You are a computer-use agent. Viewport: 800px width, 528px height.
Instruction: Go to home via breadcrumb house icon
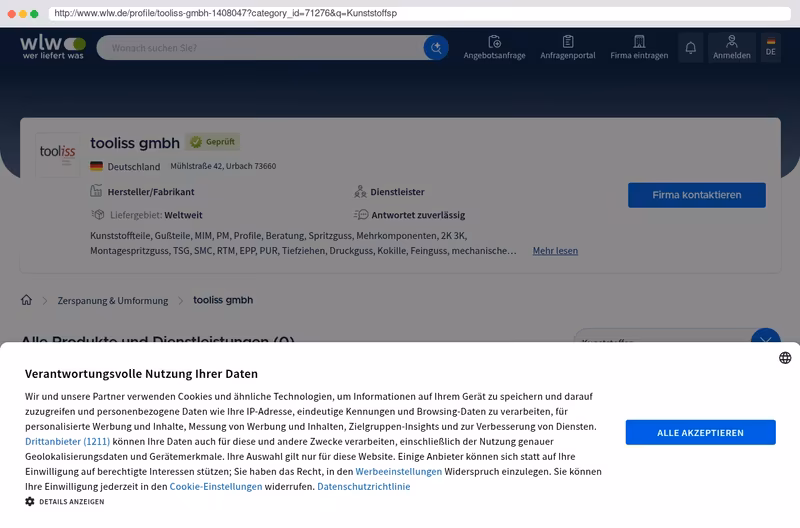27,300
